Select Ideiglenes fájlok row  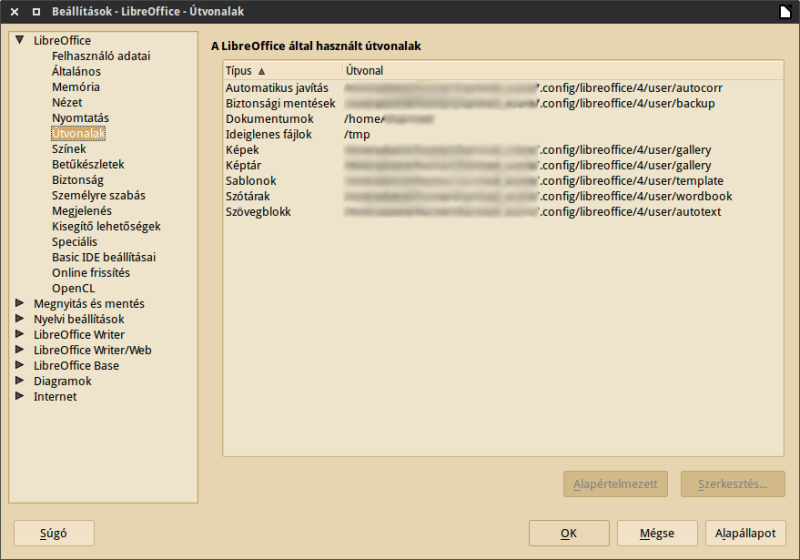(x=503, y=134)
